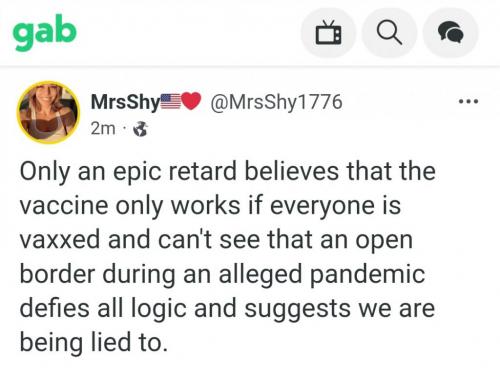The image size is (500, 376).
Task: Open chats via speech bubbles icon
Action: pyautogui.click(x=451, y=33)
